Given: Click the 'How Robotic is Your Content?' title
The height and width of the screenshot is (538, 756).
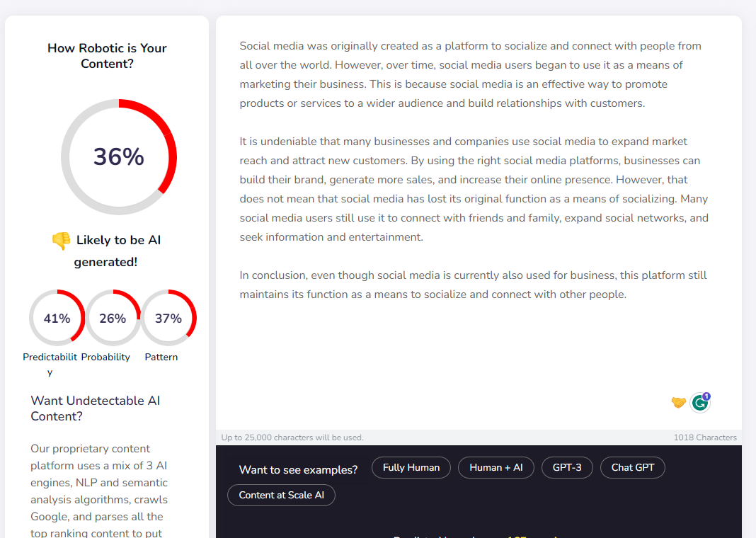Looking at the screenshot, I should pyautogui.click(x=107, y=56).
